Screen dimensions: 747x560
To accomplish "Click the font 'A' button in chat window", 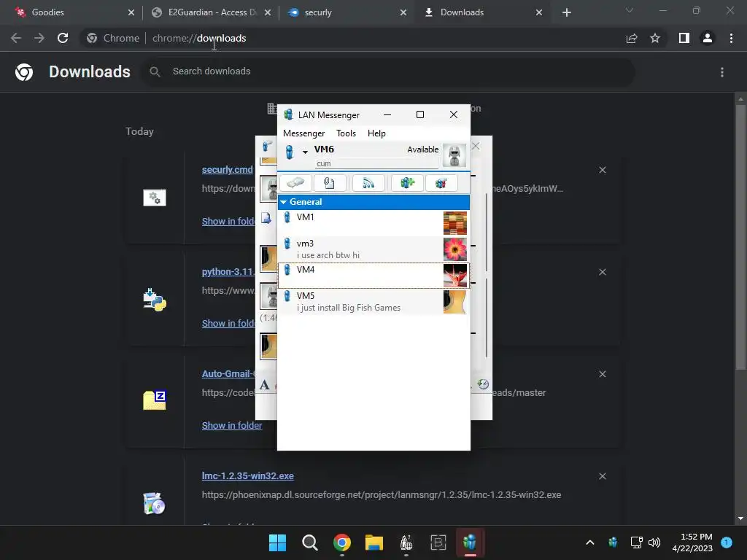I will point(265,385).
